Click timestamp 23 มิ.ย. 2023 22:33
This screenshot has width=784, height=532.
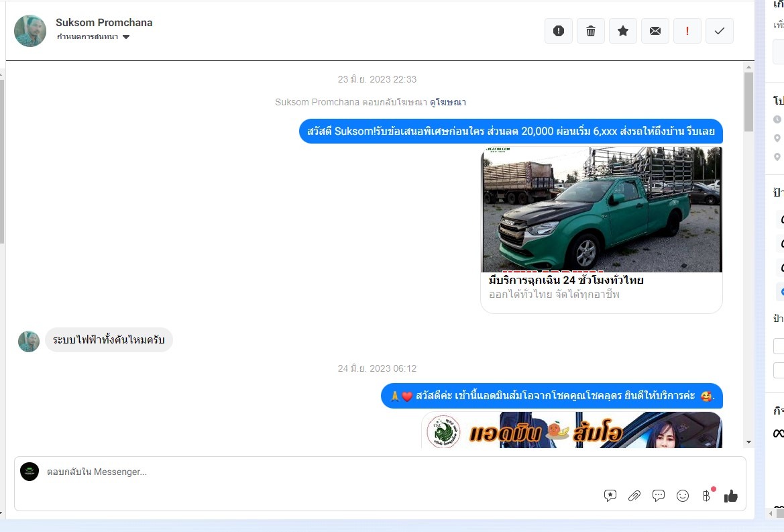(x=377, y=79)
